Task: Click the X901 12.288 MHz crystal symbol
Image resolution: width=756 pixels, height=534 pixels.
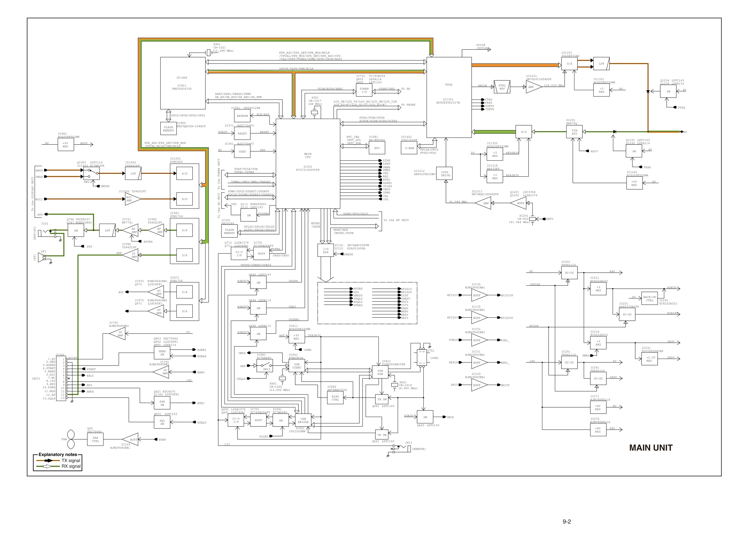Action: (x=209, y=53)
